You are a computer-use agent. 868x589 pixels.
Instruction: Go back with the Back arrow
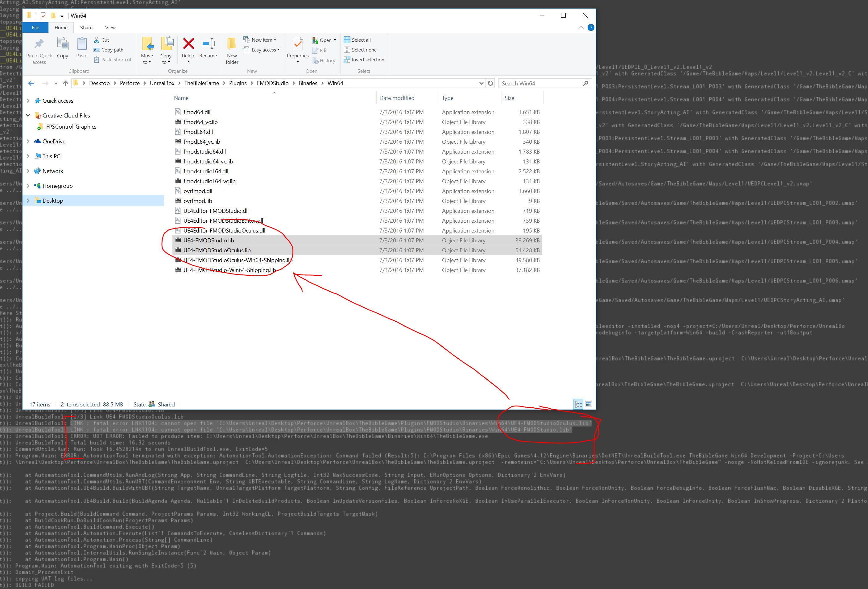pyautogui.click(x=31, y=83)
